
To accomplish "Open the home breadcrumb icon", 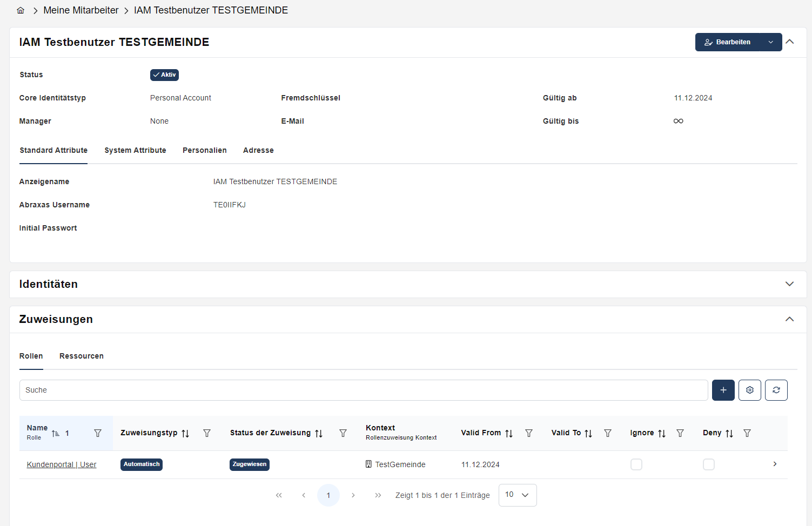I will (x=20, y=10).
